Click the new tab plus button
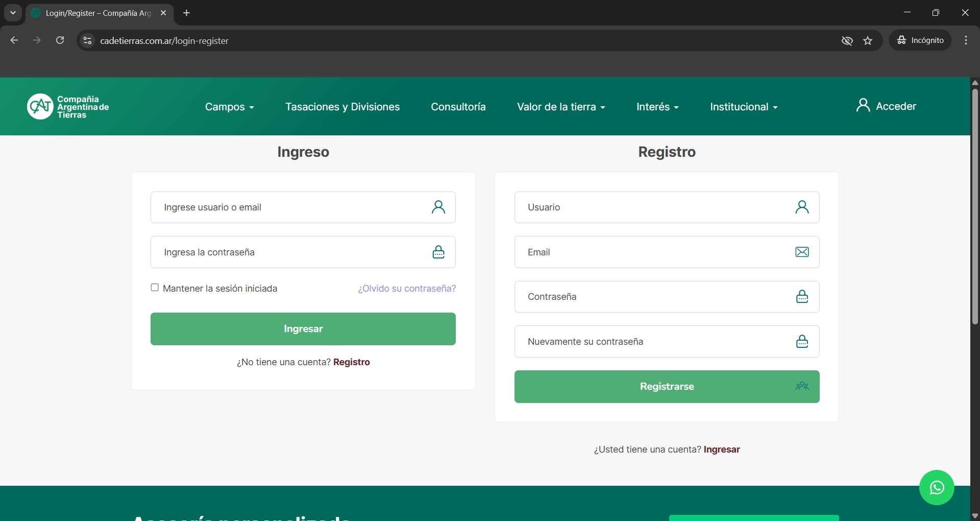 (x=187, y=13)
